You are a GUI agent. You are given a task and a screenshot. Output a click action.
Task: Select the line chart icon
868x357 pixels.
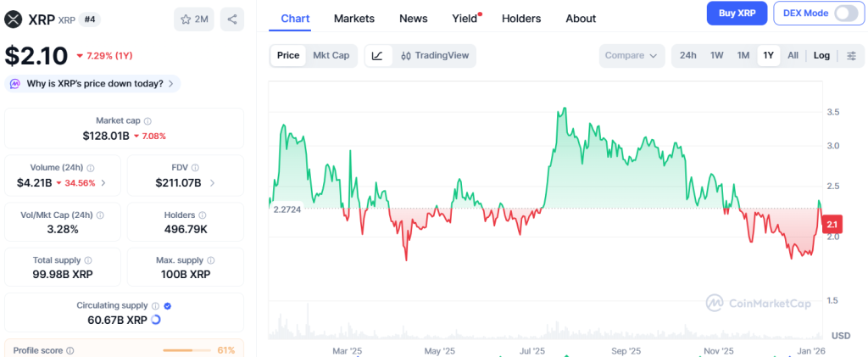click(x=377, y=56)
